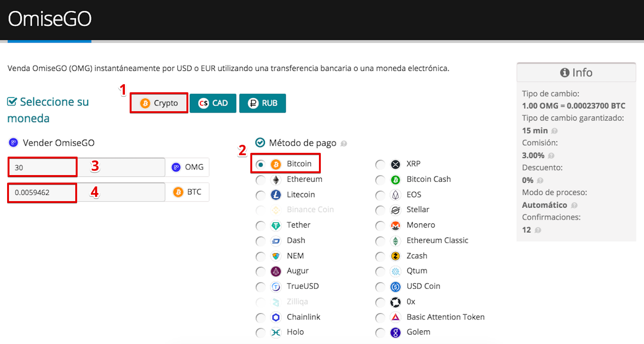Select the Ethereum radio button

(260, 180)
